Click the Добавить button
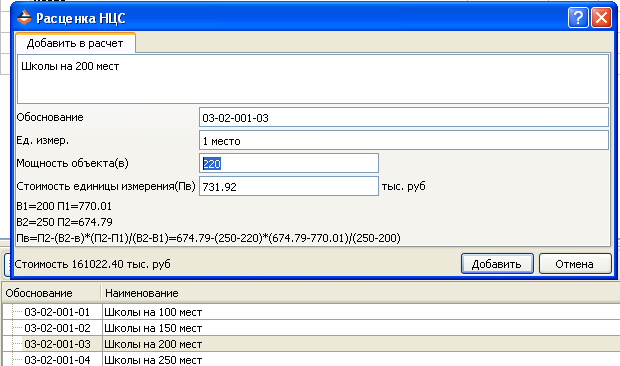620x366 pixels. click(497, 264)
